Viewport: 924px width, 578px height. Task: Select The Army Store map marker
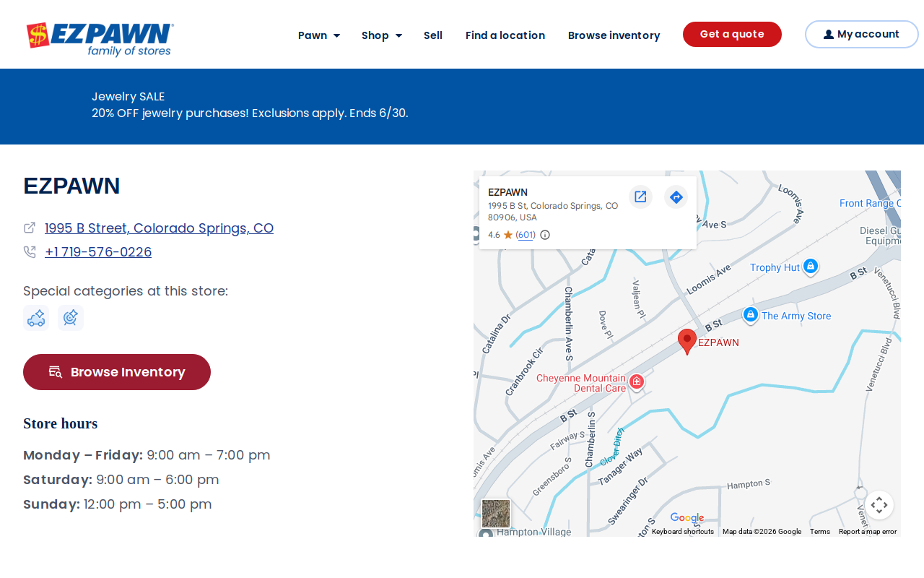point(751,315)
